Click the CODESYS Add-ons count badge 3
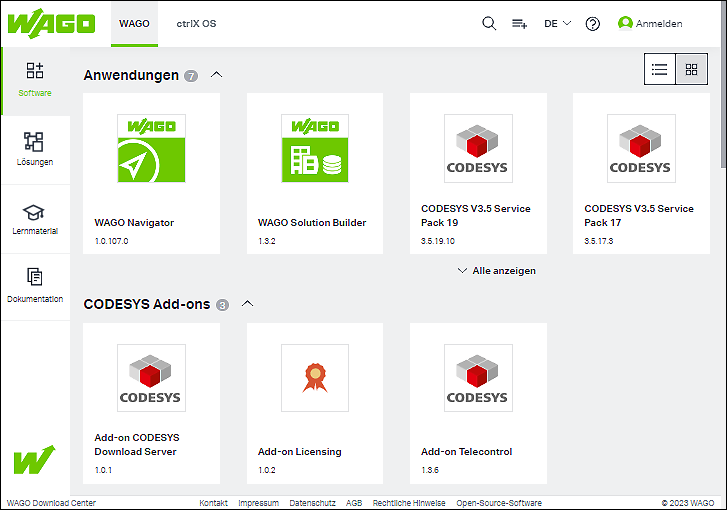The width and height of the screenshot is (727, 510). [223, 305]
